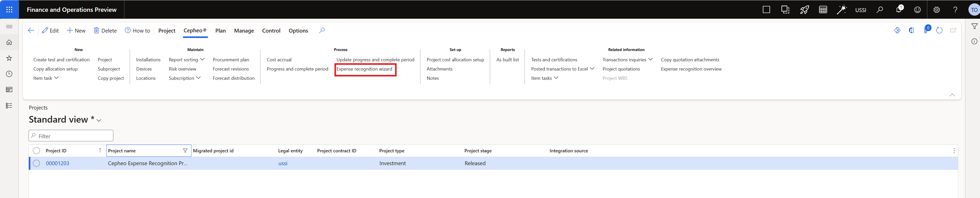Click into the Filter input field
The image size is (980, 198).
pyautogui.click(x=71, y=136)
